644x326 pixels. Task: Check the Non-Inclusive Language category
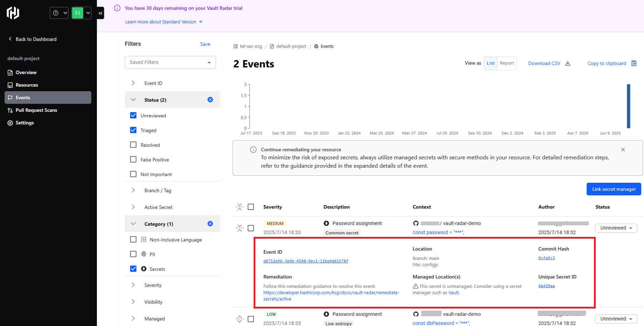point(133,239)
